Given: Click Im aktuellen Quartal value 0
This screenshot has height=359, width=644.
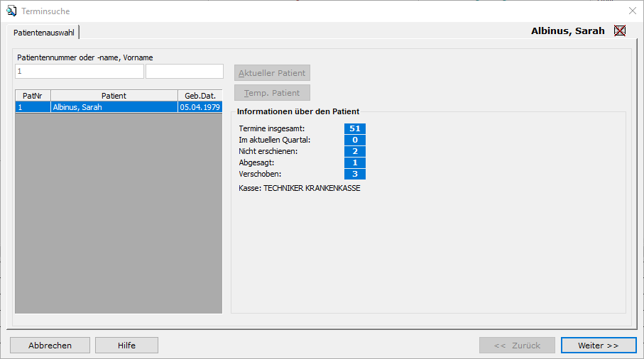Looking at the screenshot, I should click(355, 140).
